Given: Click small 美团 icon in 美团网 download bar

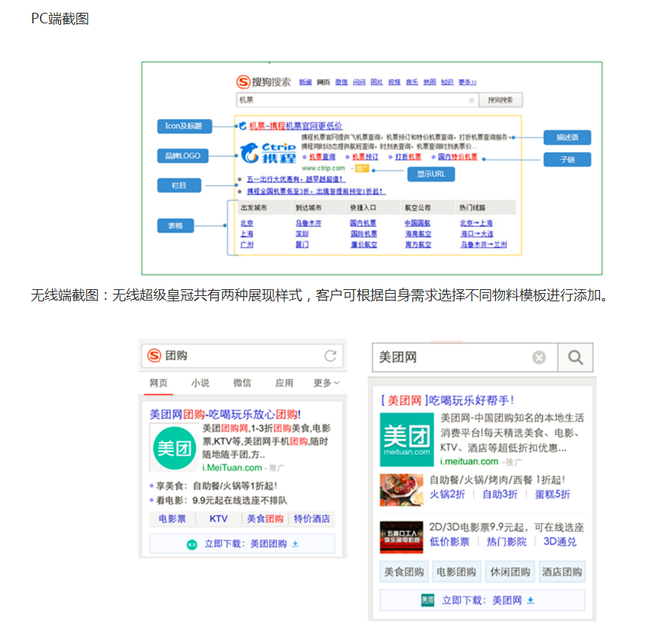Looking at the screenshot, I should (427, 600).
